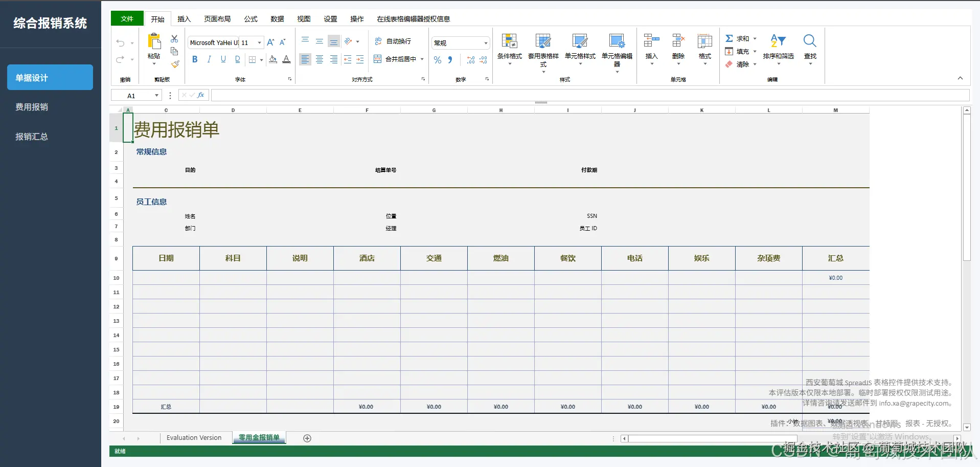Screen dimensions: 980x467
Task: Go to 费用报销 in the sidebar
Action: (x=50, y=107)
